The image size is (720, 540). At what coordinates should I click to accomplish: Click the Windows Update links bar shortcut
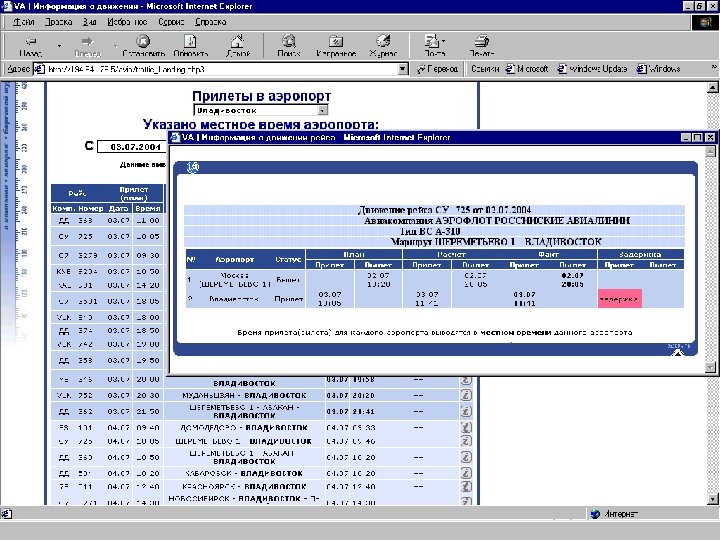point(594,69)
